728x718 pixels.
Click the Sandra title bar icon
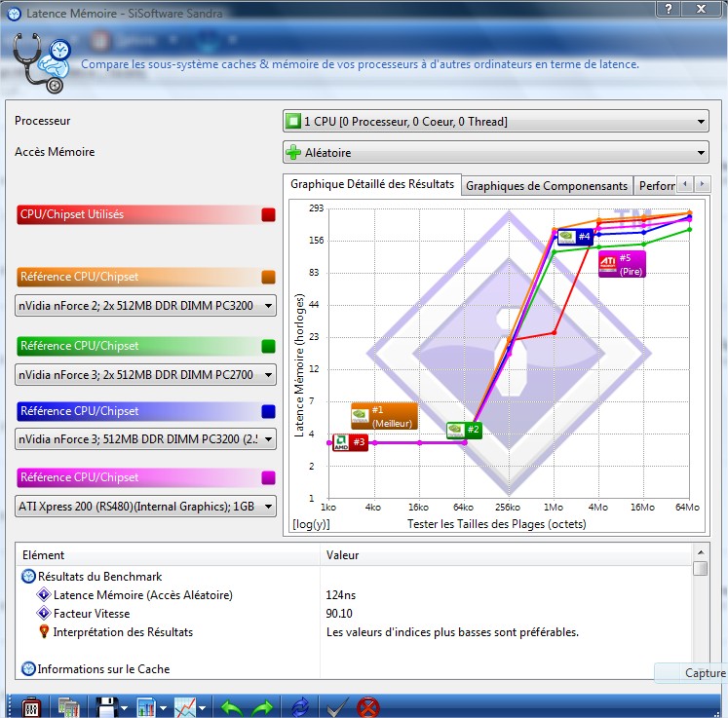[x=14, y=14]
